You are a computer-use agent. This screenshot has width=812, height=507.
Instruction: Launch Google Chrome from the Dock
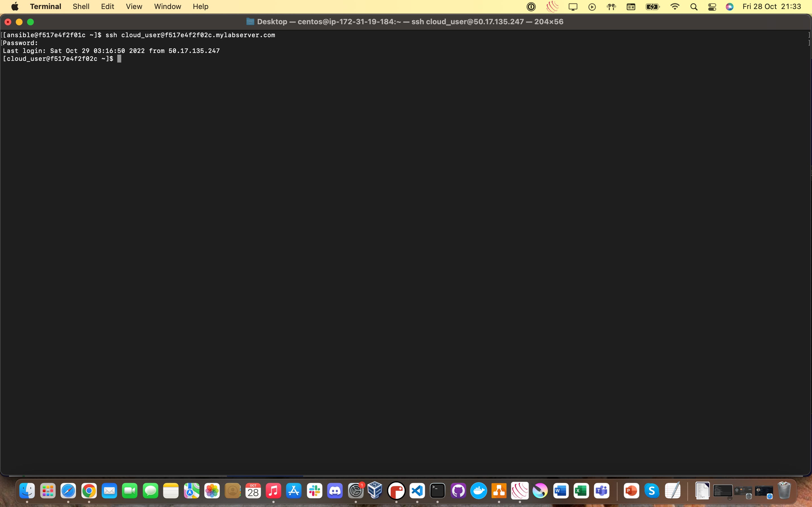(x=89, y=491)
